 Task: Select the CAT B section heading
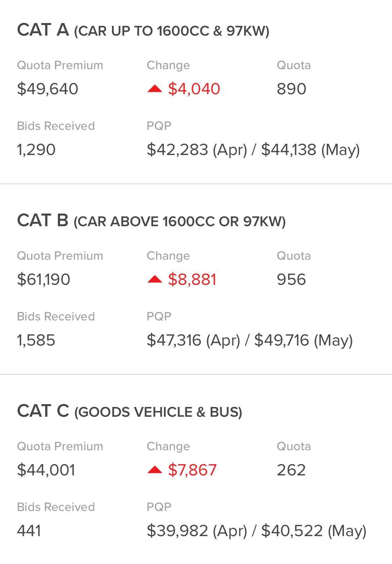151,221
